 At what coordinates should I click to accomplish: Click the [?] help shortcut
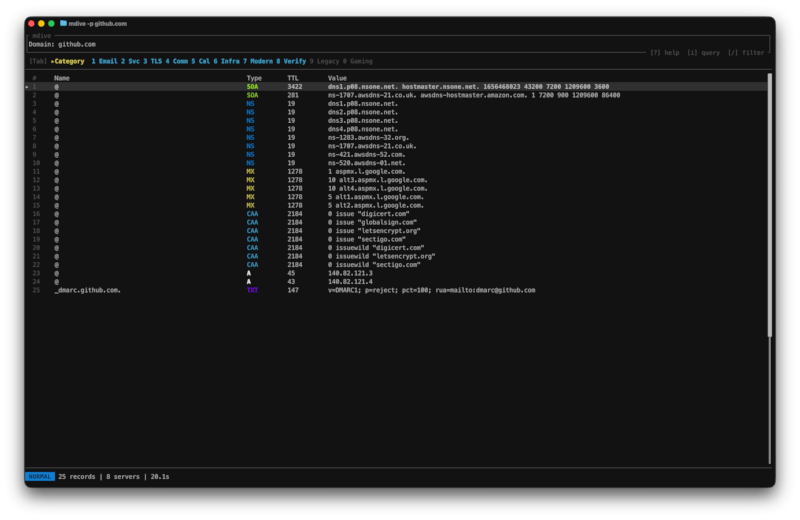(x=664, y=53)
